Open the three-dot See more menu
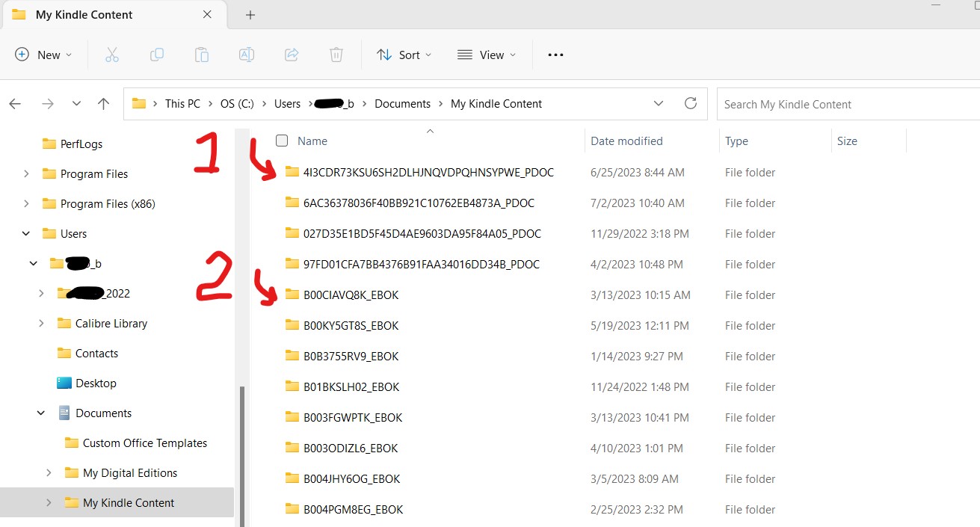The width and height of the screenshot is (980, 527). 555,55
